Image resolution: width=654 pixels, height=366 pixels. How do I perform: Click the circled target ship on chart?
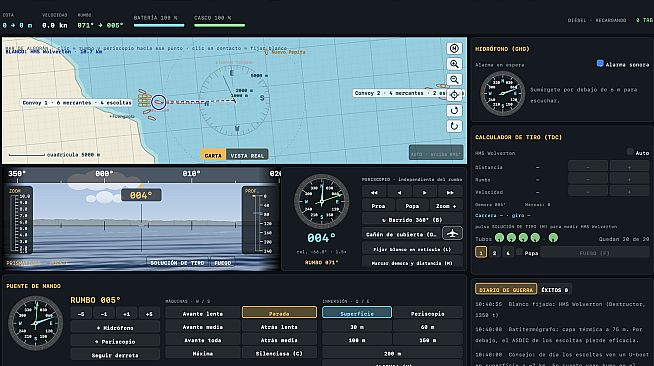coord(158,102)
